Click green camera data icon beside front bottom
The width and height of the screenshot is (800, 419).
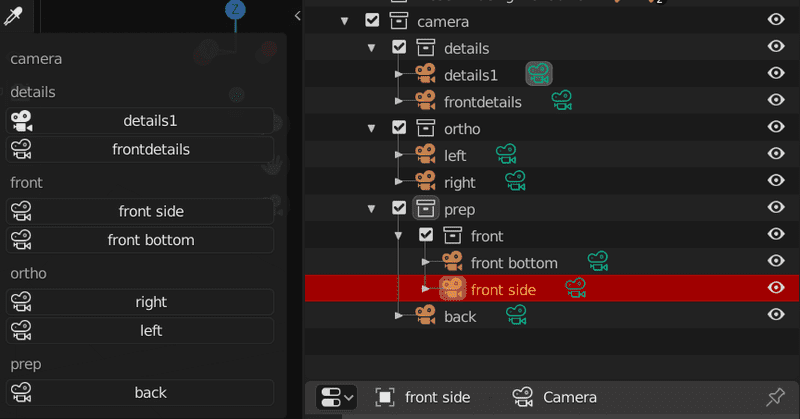coord(597,261)
